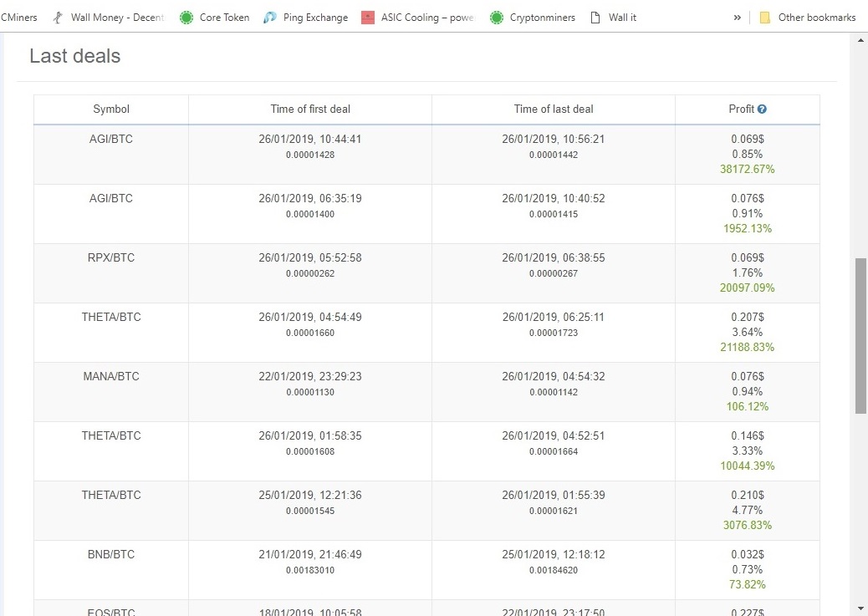
Task: Open the CMiners bookmark
Action: point(19,18)
